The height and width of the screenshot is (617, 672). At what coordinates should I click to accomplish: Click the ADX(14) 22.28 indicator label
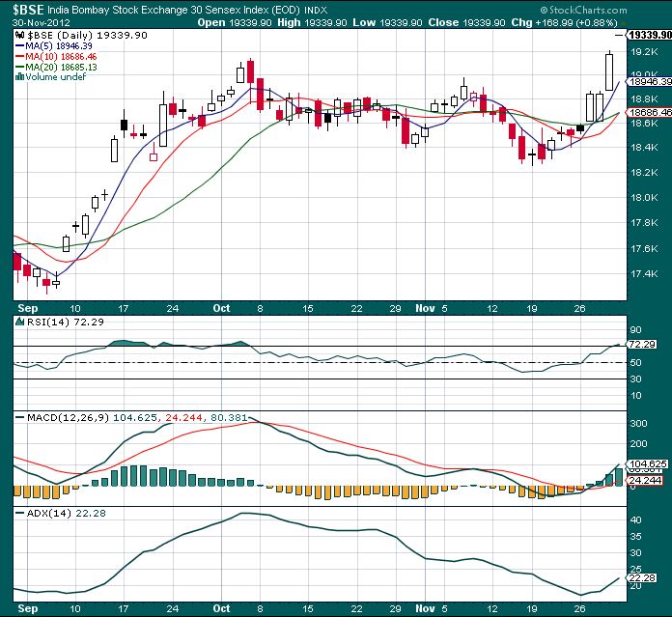coord(66,514)
